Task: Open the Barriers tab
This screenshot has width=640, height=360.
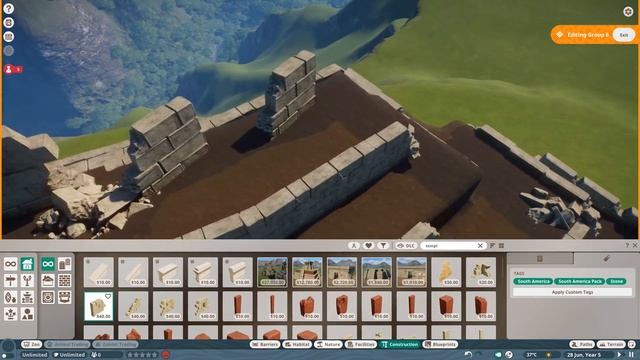Action: point(265,344)
